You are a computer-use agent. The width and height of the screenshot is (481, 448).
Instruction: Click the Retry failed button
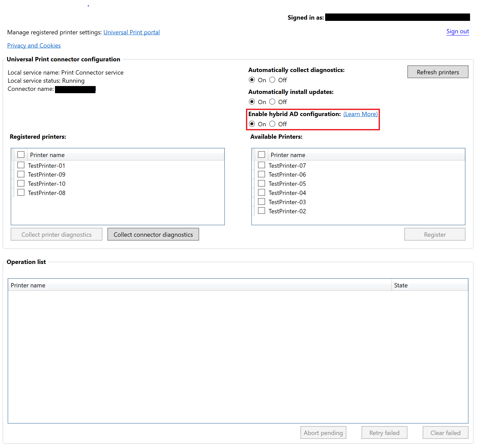384,433
